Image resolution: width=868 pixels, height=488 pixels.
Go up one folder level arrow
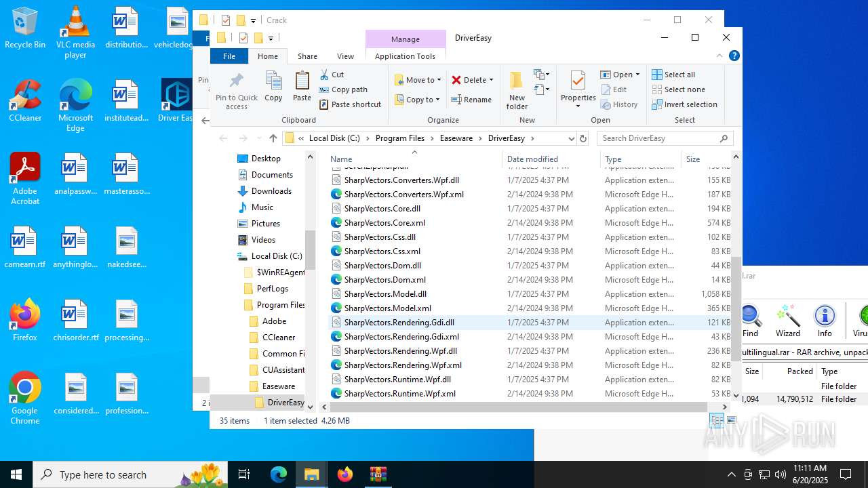click(x=273, y=138)
